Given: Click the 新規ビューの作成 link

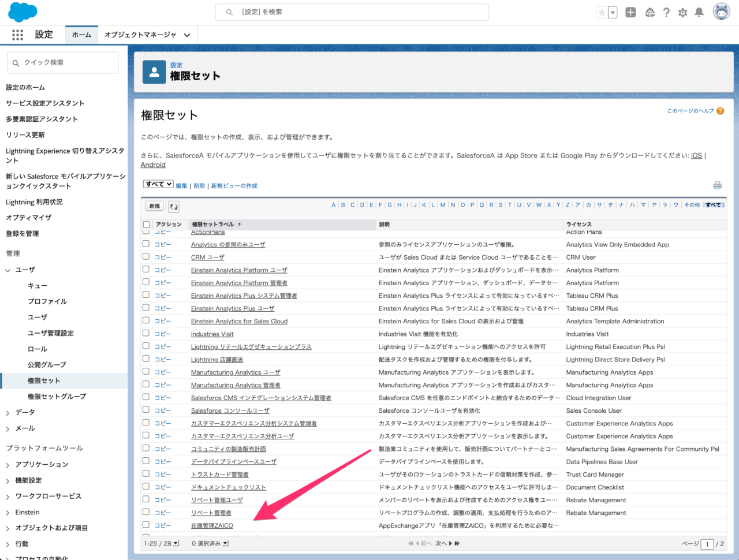Looking at the screenshot, I should point(234,186).
